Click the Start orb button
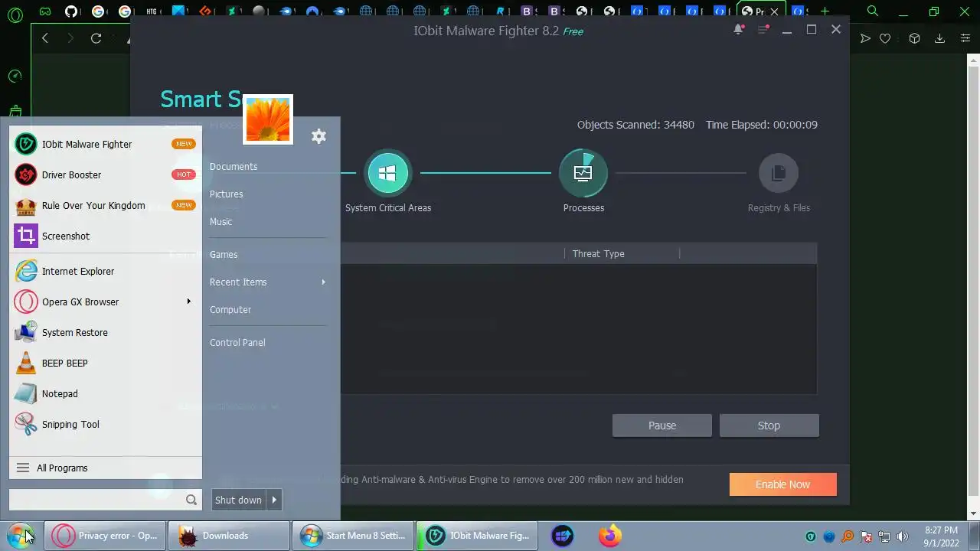Viewport: 980px width, 551px height. (20, 535)
